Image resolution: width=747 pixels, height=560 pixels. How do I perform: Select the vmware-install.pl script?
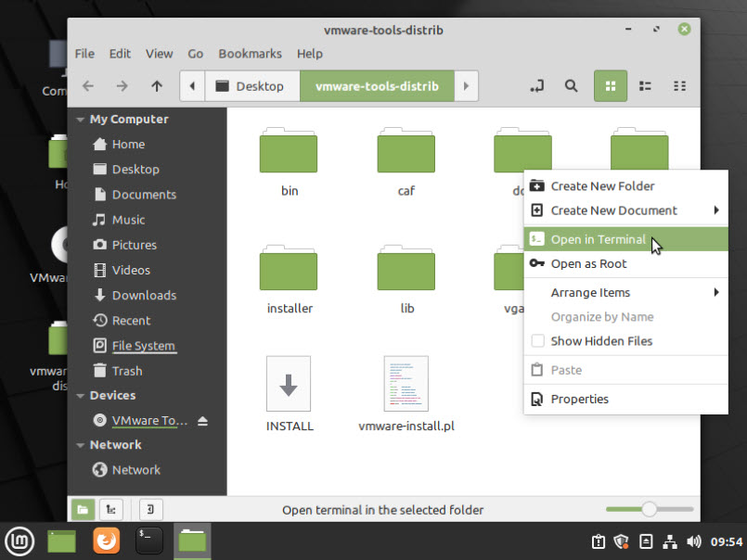pyautogui.click(x=406, y=394)
